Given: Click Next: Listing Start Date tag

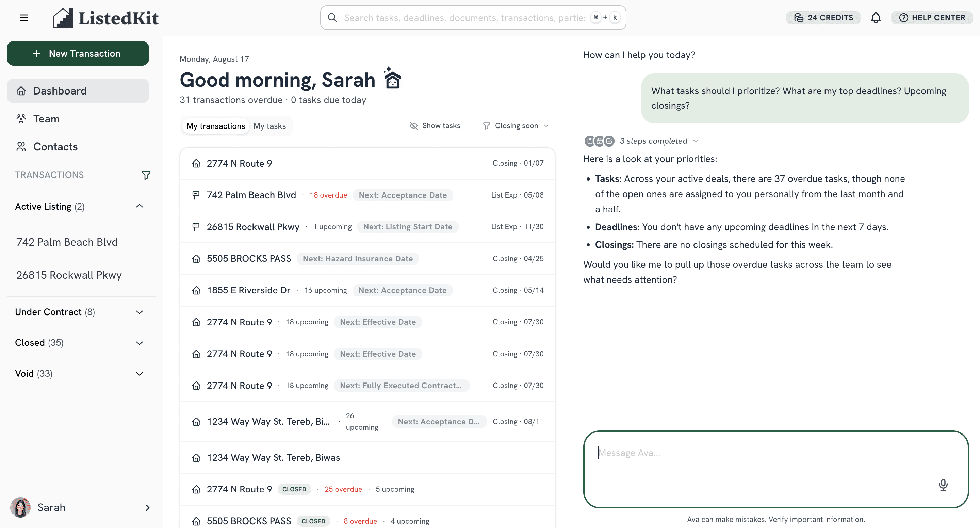Looking at the screenshot, I should coord(407,227).
